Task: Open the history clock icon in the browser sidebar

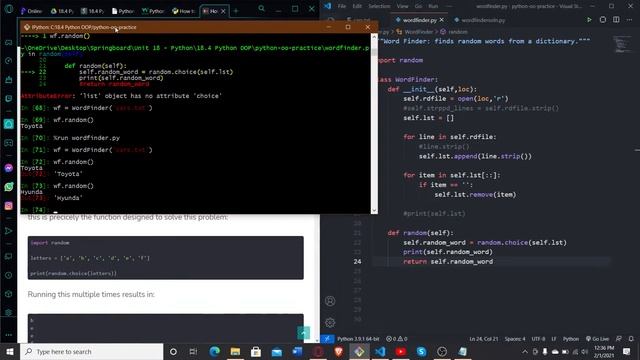Action: pyautogui.click(x=9, y=275)
